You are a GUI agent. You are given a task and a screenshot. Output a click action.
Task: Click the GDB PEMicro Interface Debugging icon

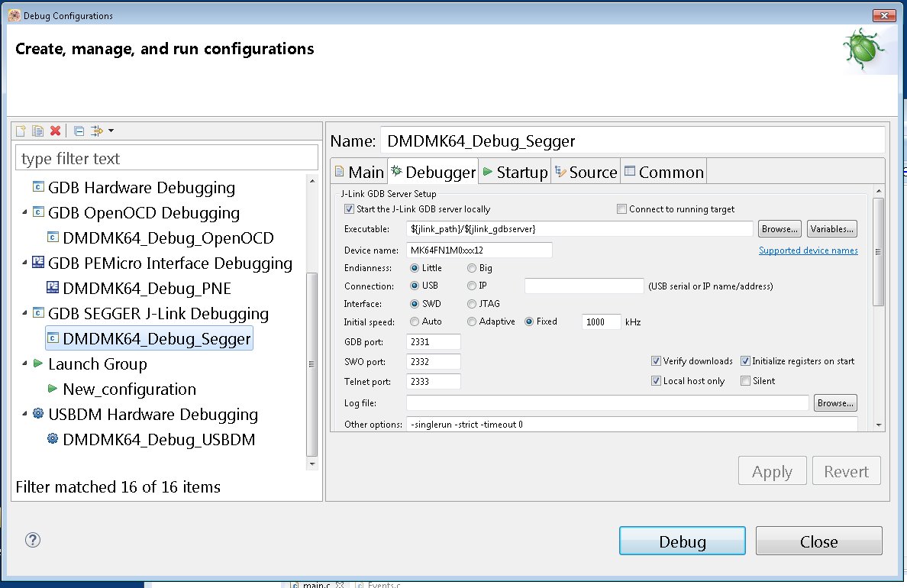point(38,262)
